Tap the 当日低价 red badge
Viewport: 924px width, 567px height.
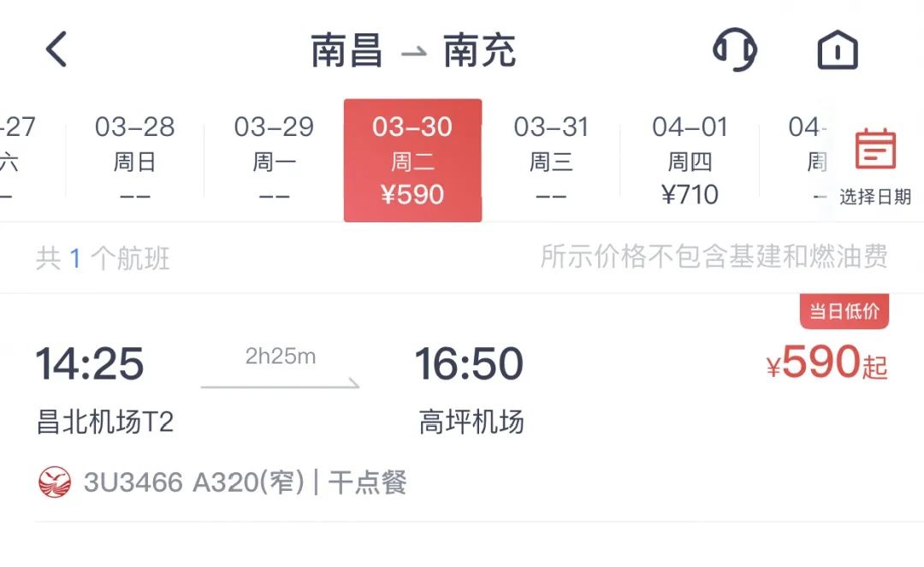point(844,311)
